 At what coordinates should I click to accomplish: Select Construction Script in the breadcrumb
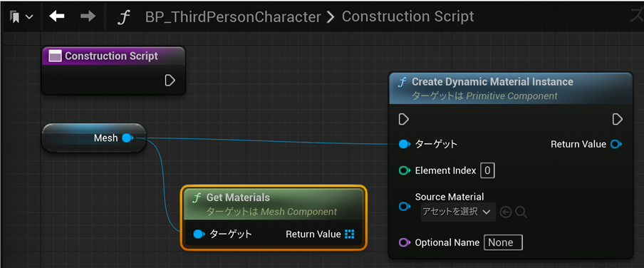pyautogui.click(x=407, y=16)
